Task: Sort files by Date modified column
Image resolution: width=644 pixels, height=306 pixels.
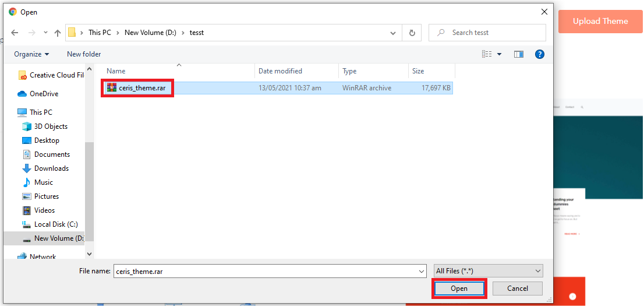Action: (x=280, y=71)
